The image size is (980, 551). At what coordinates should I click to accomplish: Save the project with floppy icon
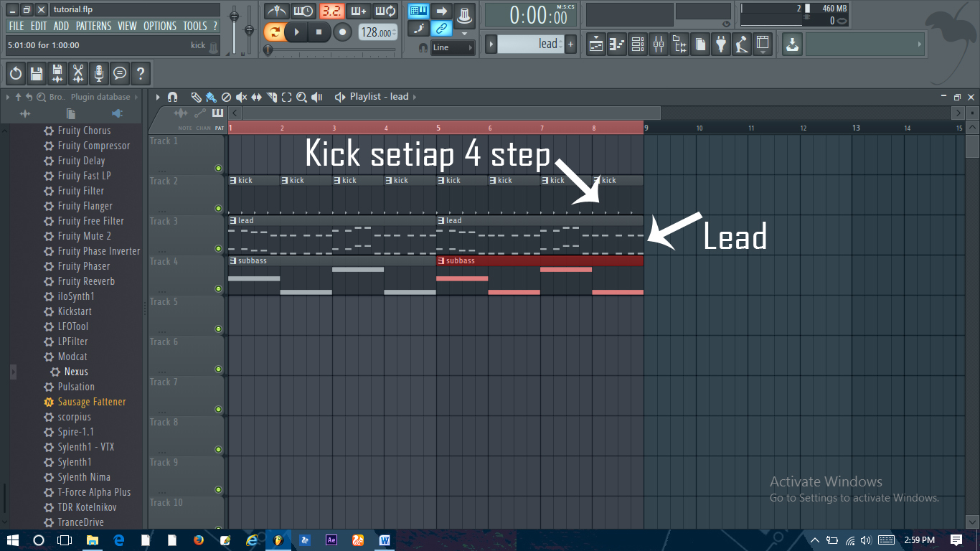tap(37, 73)
